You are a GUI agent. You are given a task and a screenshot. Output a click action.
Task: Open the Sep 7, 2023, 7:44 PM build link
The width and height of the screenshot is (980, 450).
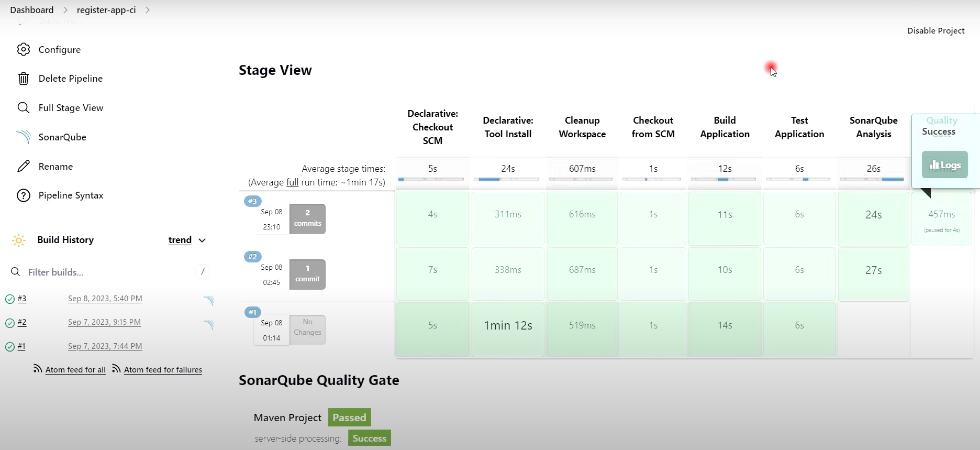click(x=105, y=346)
